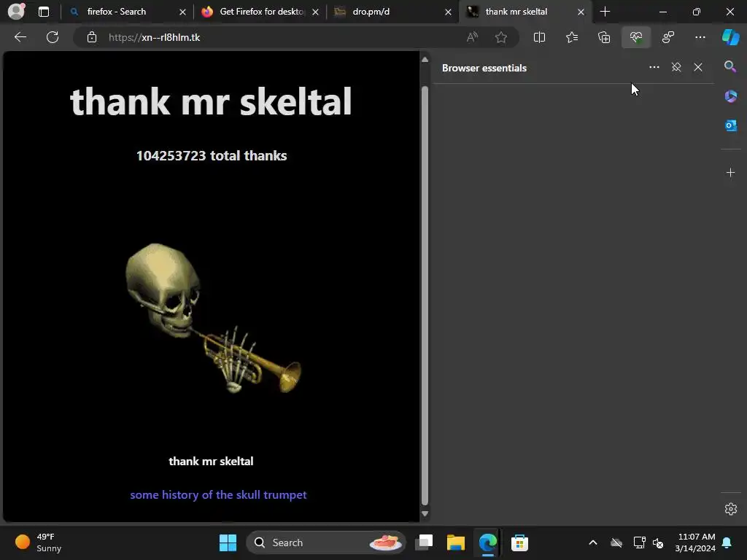The height and width of the screenshot is (560, 747).
Task: Open the OneDrive tray icon
Action: (616, 542)
